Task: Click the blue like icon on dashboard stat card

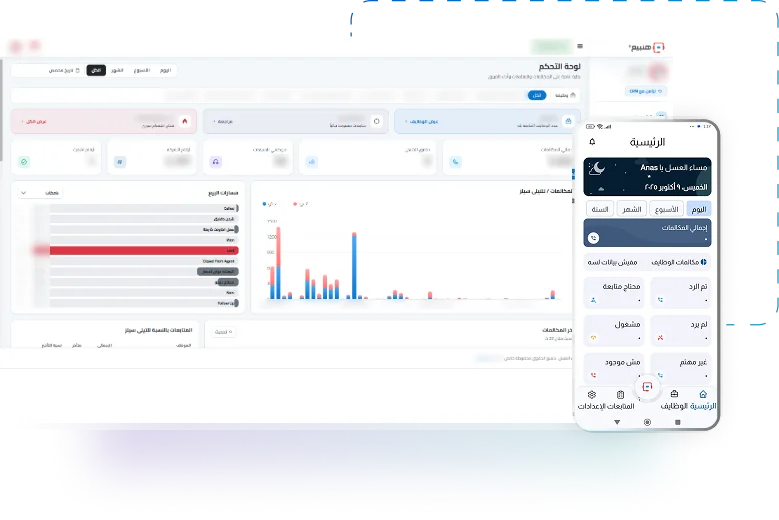Action: click(x=312, y=162)
